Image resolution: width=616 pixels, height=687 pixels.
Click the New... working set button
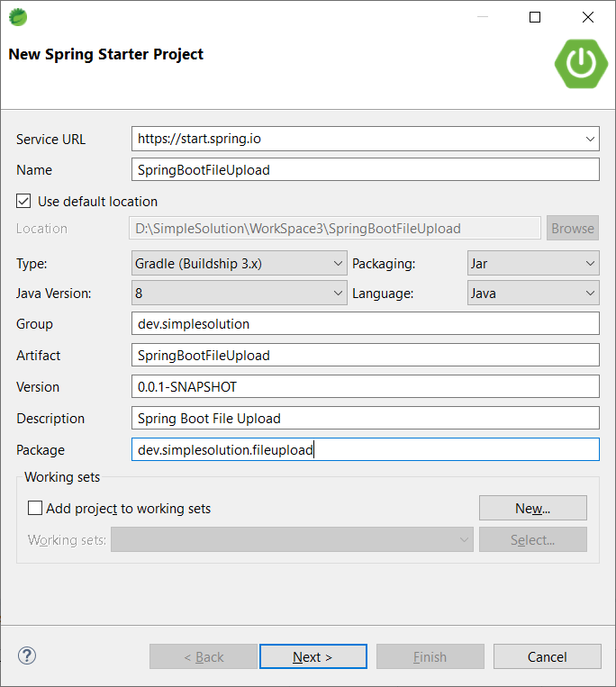pos(533,508)
